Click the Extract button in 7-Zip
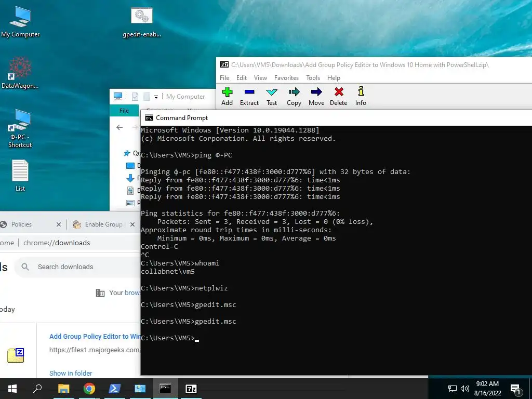532x399 pixels. point(249,96)
